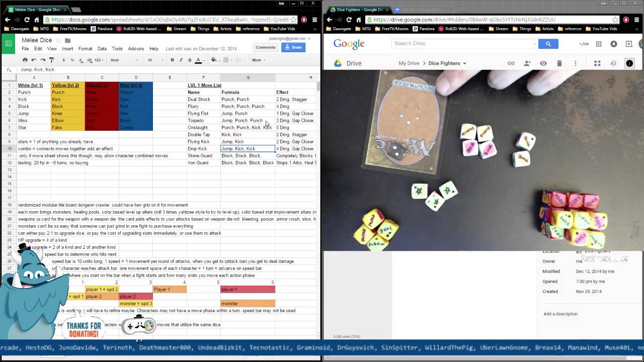644x362 pixels.
Task: Open Google notifications bell icon
Action: pyautogui.click(x=614, y=44)
